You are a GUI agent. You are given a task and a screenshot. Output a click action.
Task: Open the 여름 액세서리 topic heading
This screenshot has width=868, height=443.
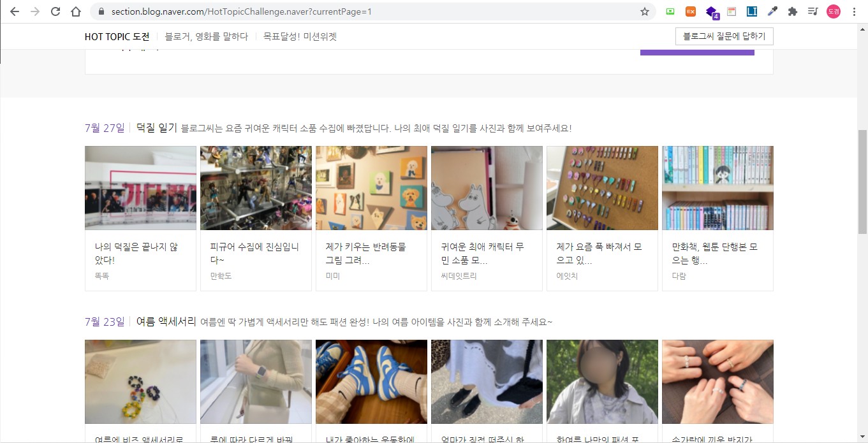point(166,322)
